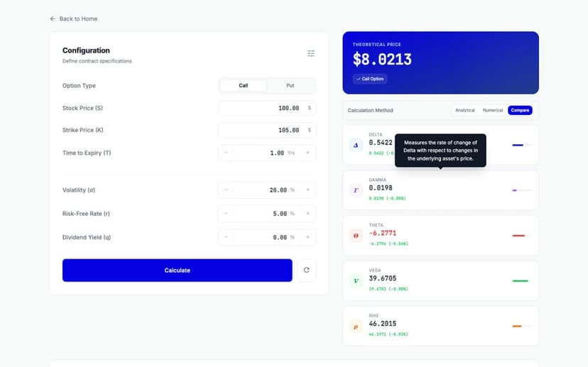Screen dimensions: 588x367
Task: Click the Rho progress bar
Action: pos(522,326)
